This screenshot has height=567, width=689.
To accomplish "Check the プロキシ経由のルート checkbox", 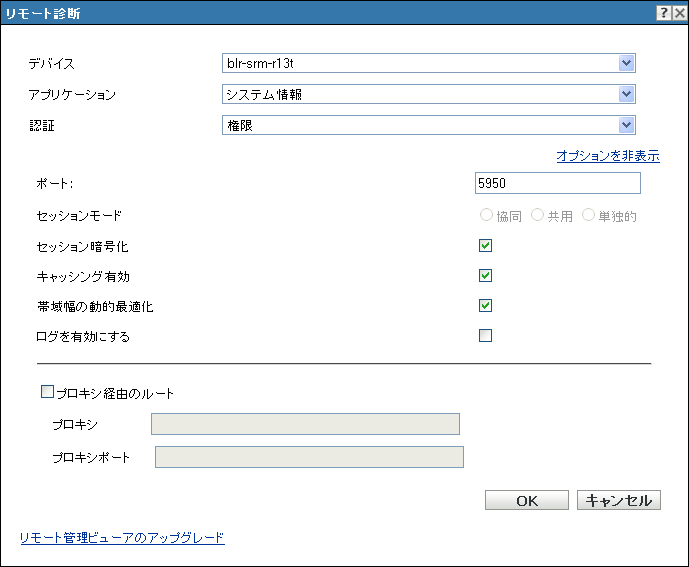I will pyautogui.click(x=47, y=393).
